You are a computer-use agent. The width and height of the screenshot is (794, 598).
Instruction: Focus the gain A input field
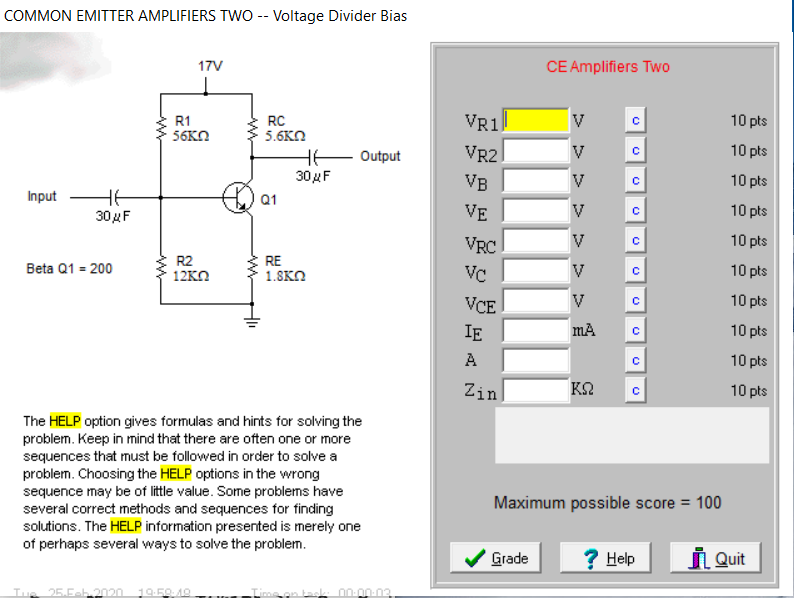pyautogui.click(x=536, y=361)
